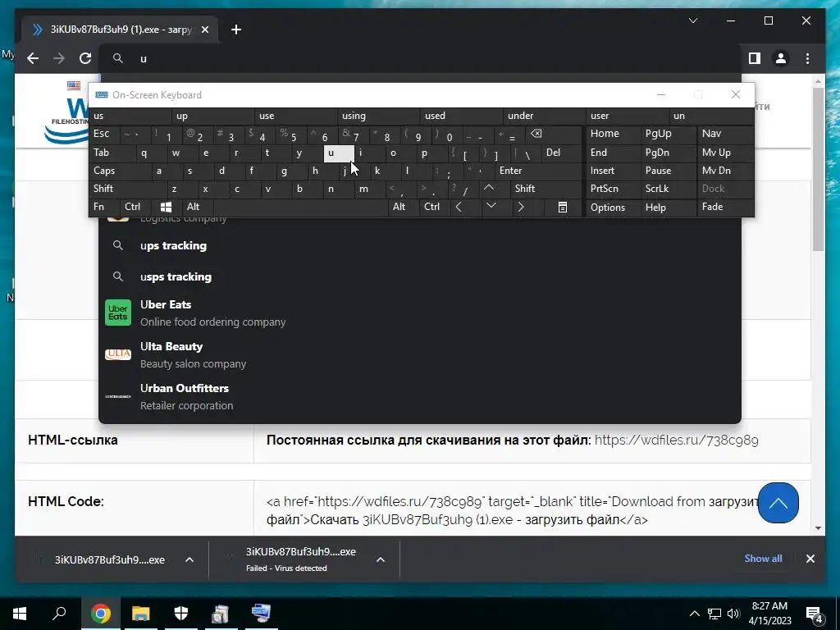Open the Chrome profile icon
The image size is (840, 630).
coord(781,58)
